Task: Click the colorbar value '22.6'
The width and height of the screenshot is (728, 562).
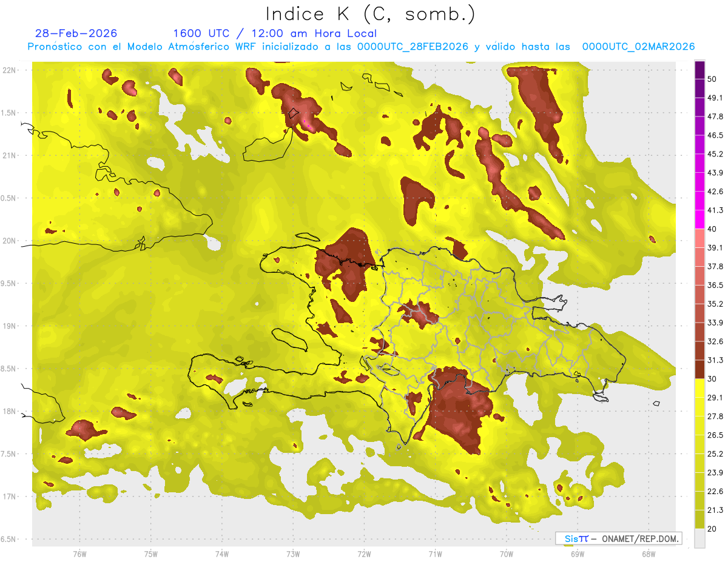Action: point(715,492)
